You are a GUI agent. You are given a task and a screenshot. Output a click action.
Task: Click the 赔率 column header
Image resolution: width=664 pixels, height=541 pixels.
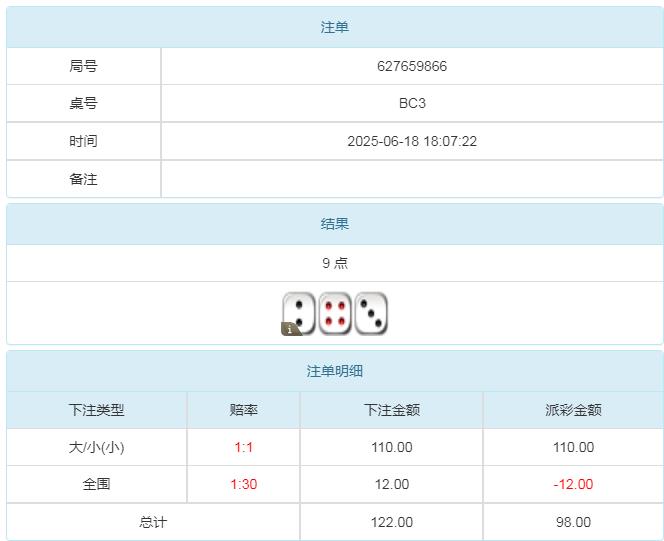coord(243,410)
